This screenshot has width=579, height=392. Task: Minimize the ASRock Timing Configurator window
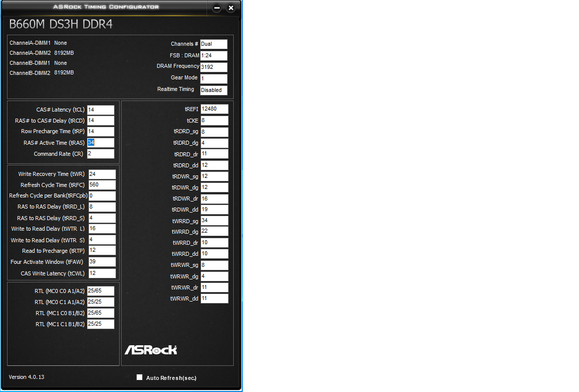click(x=217, y=8)
